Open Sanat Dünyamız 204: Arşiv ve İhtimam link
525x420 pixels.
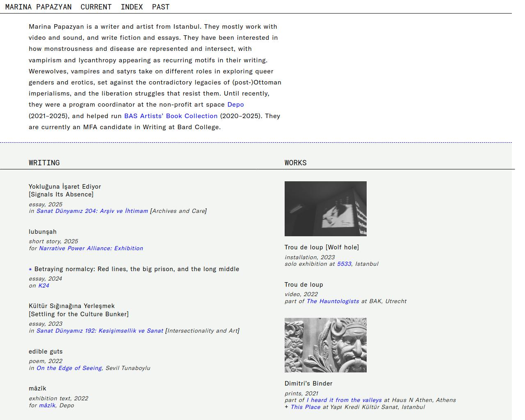pos(92,211)
